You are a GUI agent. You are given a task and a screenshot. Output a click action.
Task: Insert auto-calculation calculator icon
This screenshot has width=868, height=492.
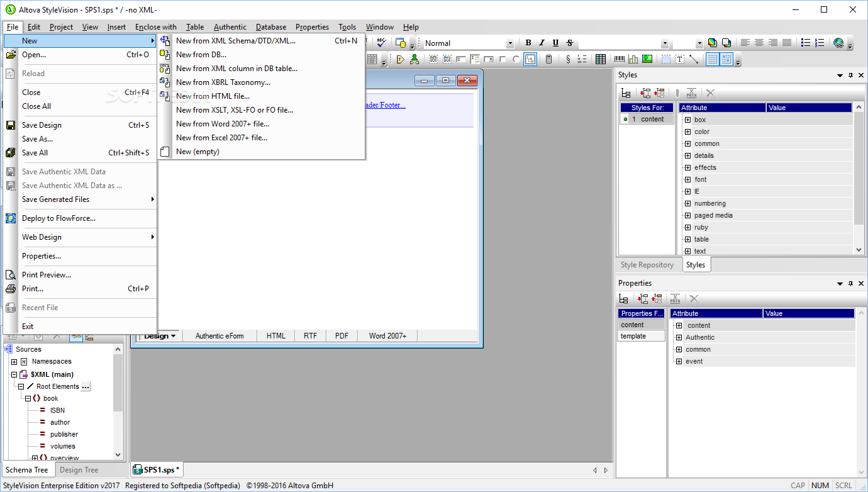click(x=548, y=59)
